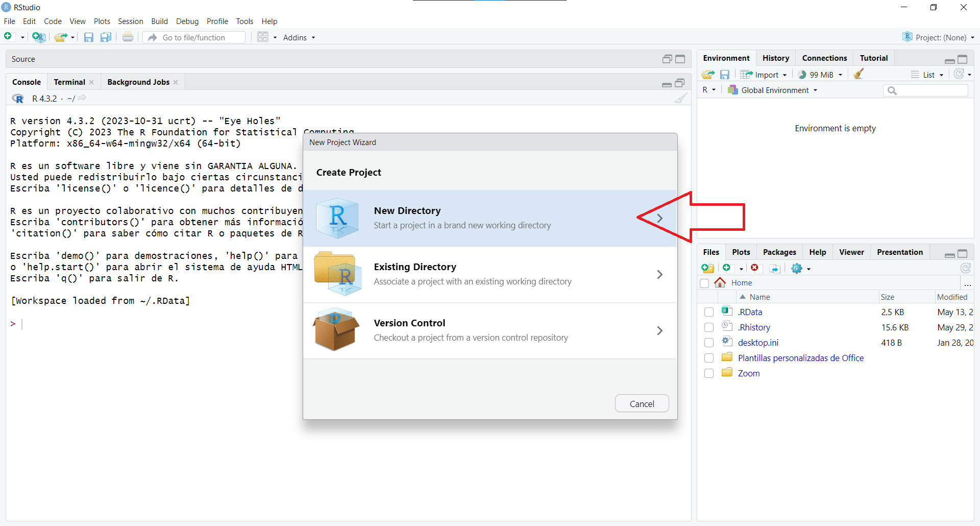Open the Session menu
Screen dimensions: 980x526
[x=130, y=21]
